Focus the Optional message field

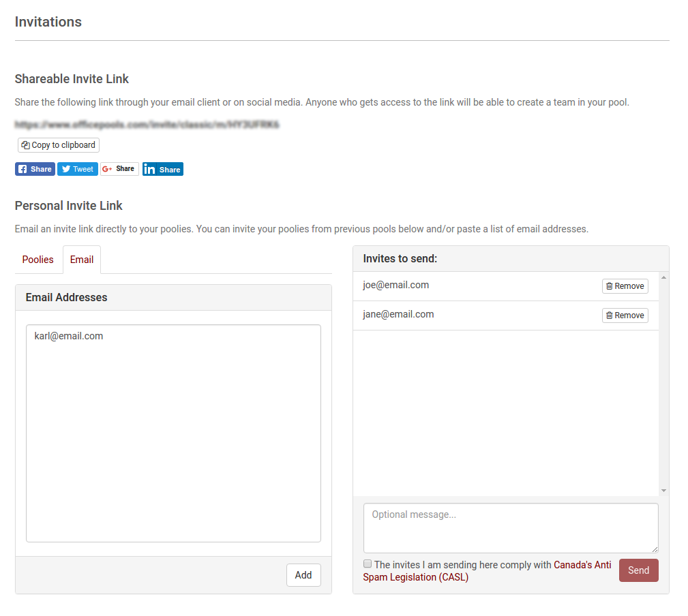click(511, 527)
